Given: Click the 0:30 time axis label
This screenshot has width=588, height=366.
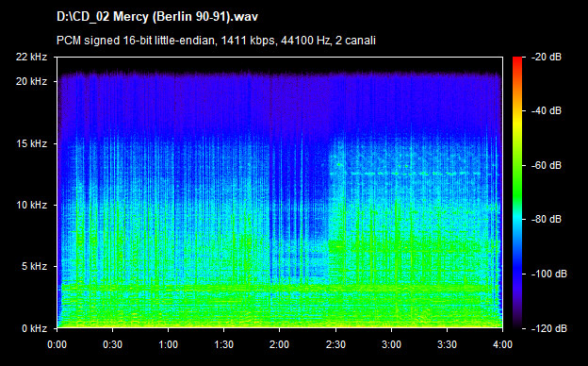Looking at the screenshot, I should click(x=112, y=344).
